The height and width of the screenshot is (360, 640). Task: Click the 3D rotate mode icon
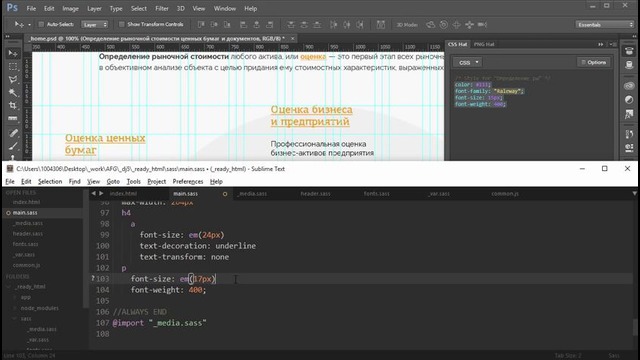(x=431, y=24)
